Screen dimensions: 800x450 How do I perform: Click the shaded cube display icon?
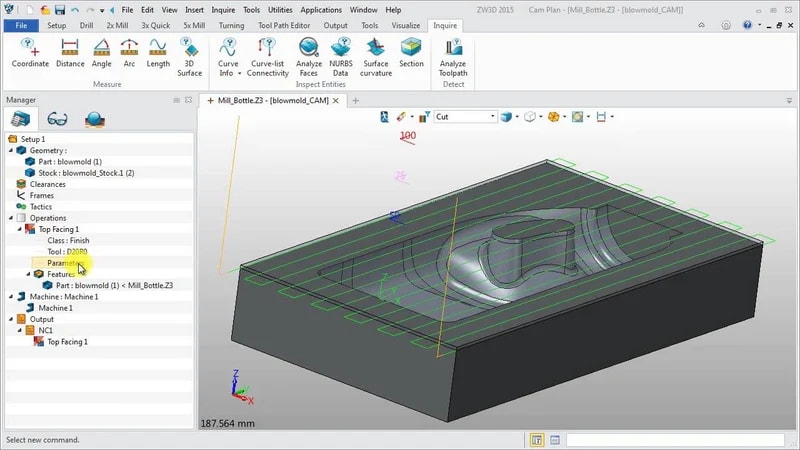point(506,117)
